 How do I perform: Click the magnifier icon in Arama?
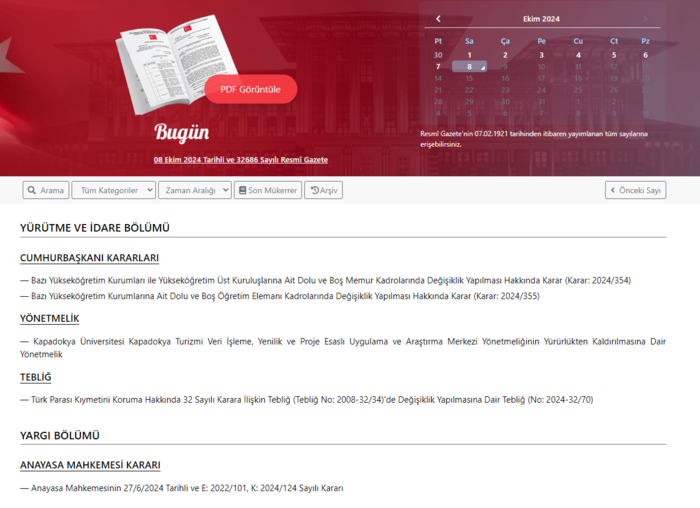point(32,190)
